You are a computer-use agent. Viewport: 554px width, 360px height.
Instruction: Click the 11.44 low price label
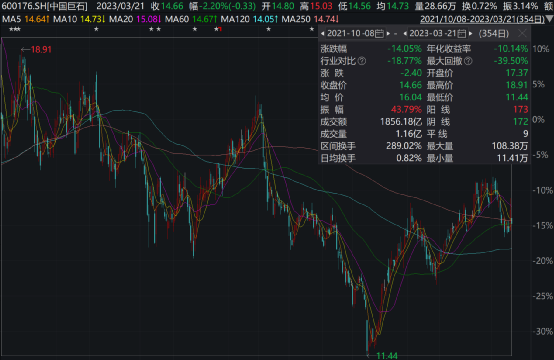pyautogui.click(x=387, y=356)
